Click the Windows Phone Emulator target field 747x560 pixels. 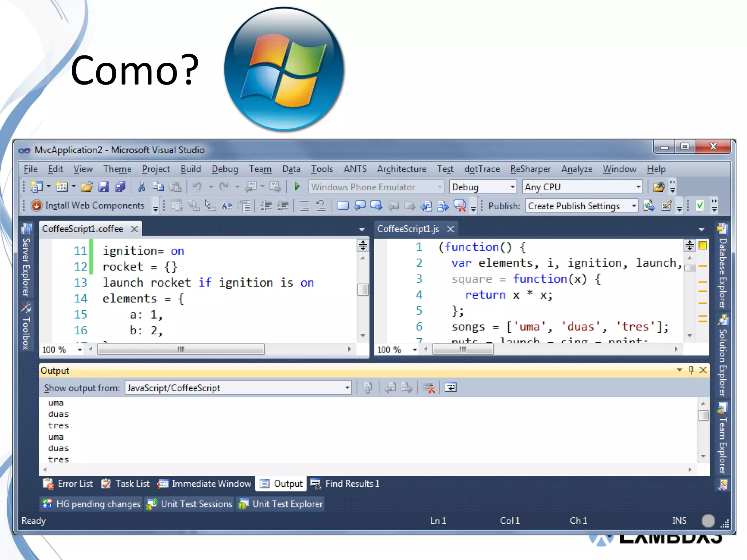[376, 187]
